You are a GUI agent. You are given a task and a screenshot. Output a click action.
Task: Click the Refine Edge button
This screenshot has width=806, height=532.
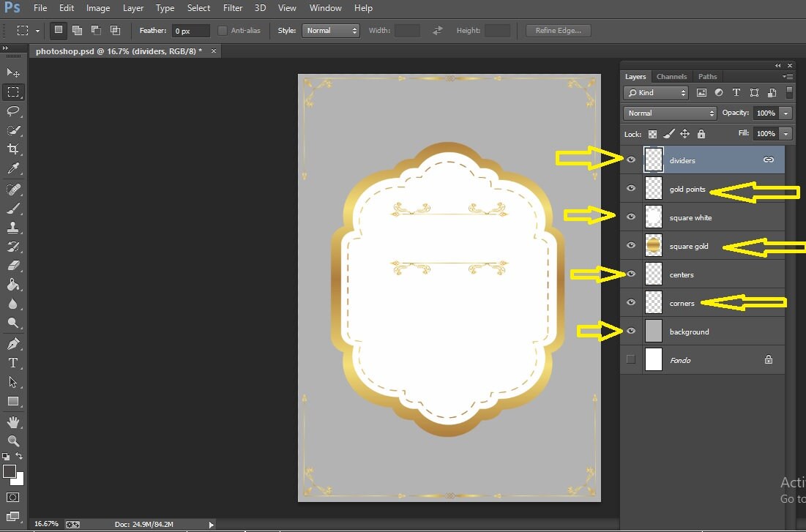click(558, 30)
